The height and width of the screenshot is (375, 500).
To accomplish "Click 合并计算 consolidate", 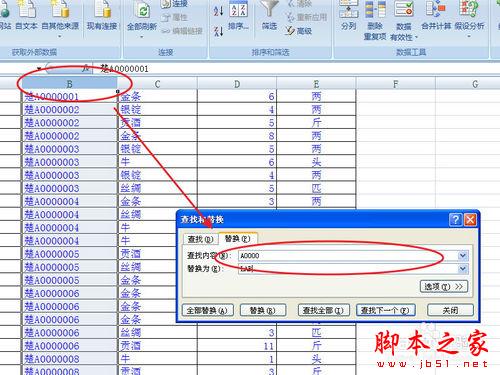I will coord(436,16).
